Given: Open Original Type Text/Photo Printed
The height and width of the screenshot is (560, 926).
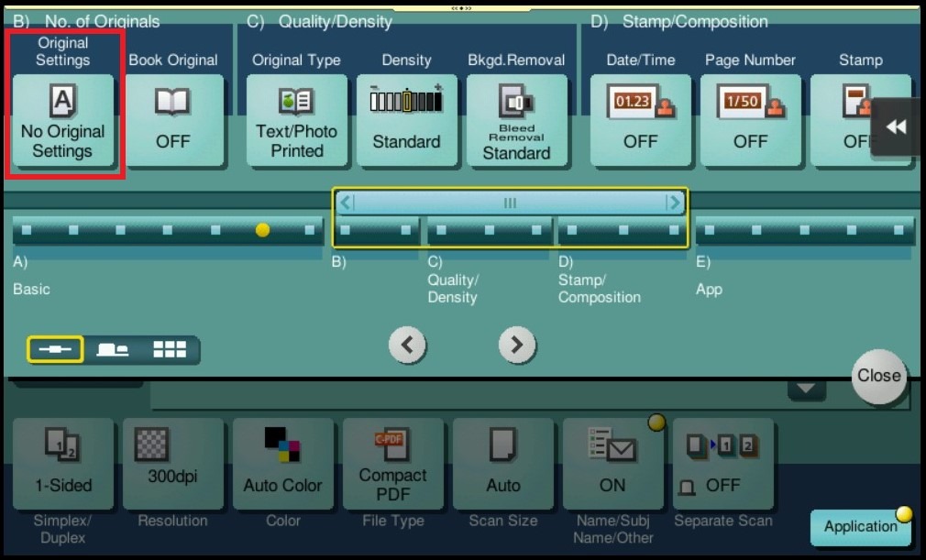Looking at the screenshot, I should [296, 121].
